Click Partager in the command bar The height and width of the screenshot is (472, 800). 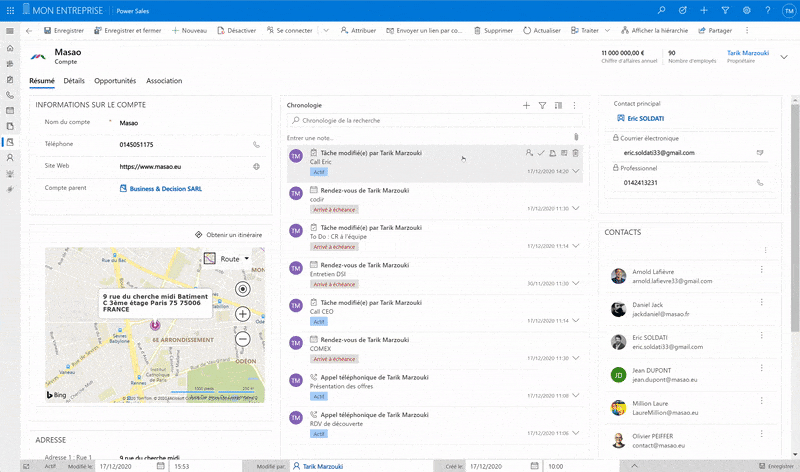[715, 31]
